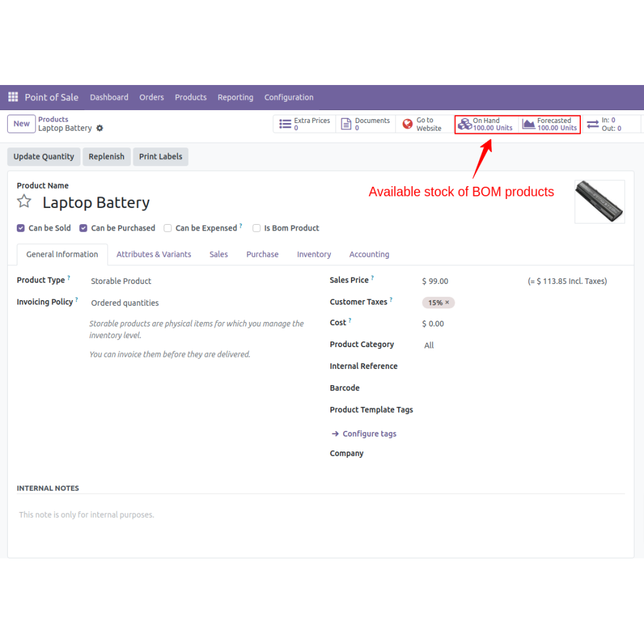
Task: Click the Invoicing Policy help question mark
Action: click(77, 300)
